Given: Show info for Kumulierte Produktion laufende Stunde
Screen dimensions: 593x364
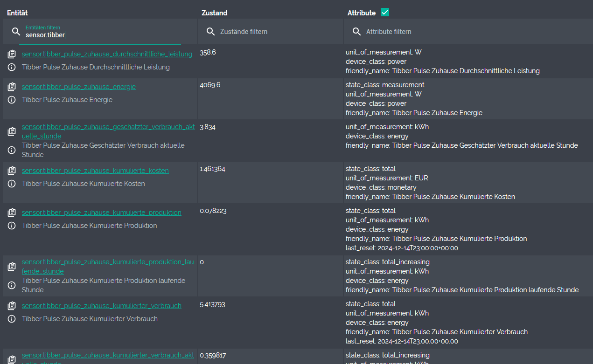Looking at the screenshot, I should 12,285.
